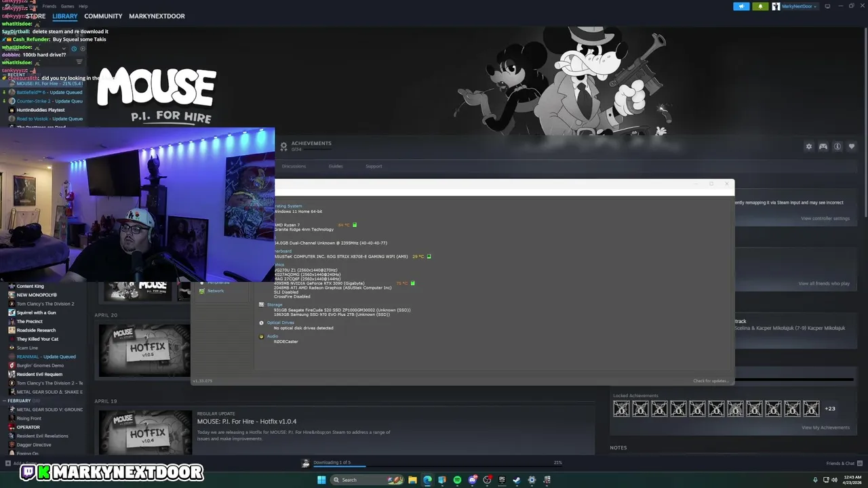868x488 pixels.
Task: Select METAL GEAR SOLID V entry
Action: click(x=49, y=409)
